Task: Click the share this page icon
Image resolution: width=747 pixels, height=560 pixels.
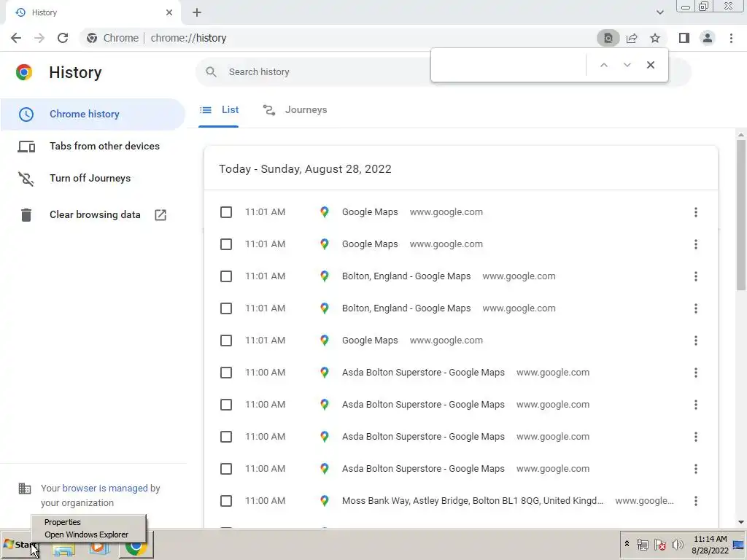Action: click(x=632, y=38)
